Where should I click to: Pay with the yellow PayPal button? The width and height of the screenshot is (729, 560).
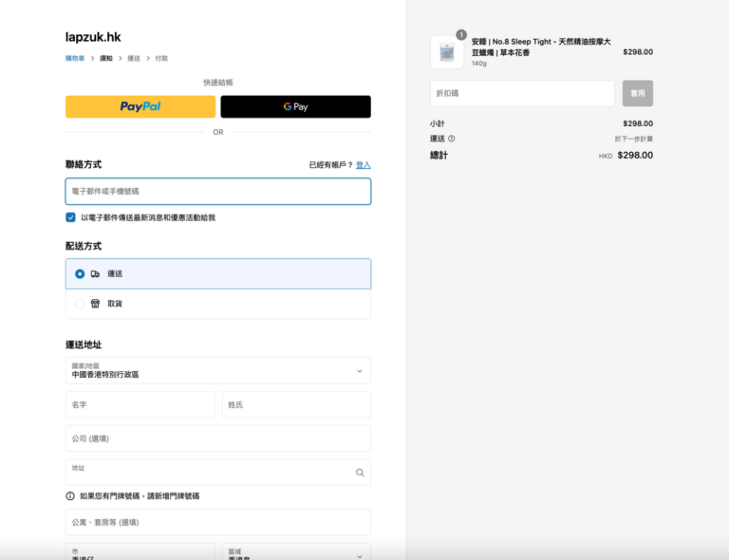coord(140,106)
